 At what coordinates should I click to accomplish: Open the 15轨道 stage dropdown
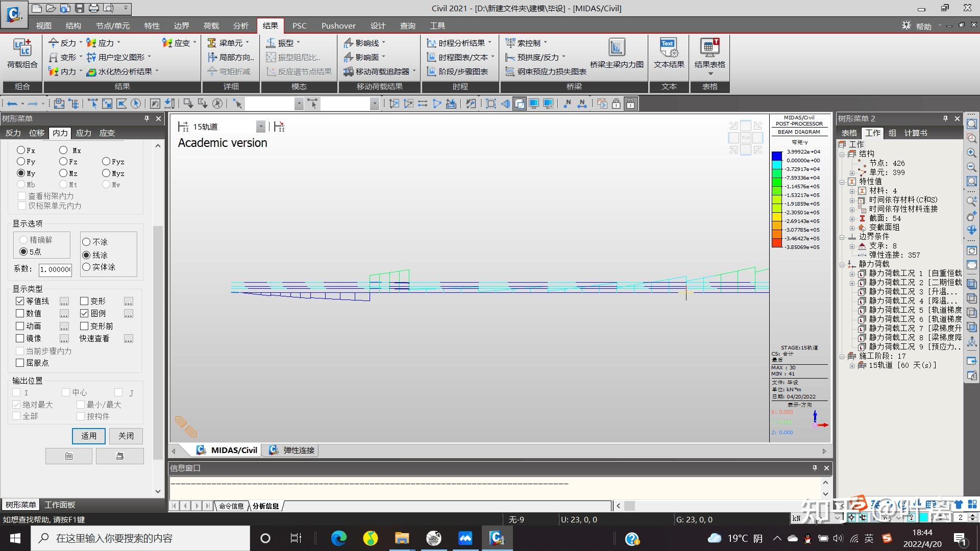pyautogui.click(x=261, y=127)
